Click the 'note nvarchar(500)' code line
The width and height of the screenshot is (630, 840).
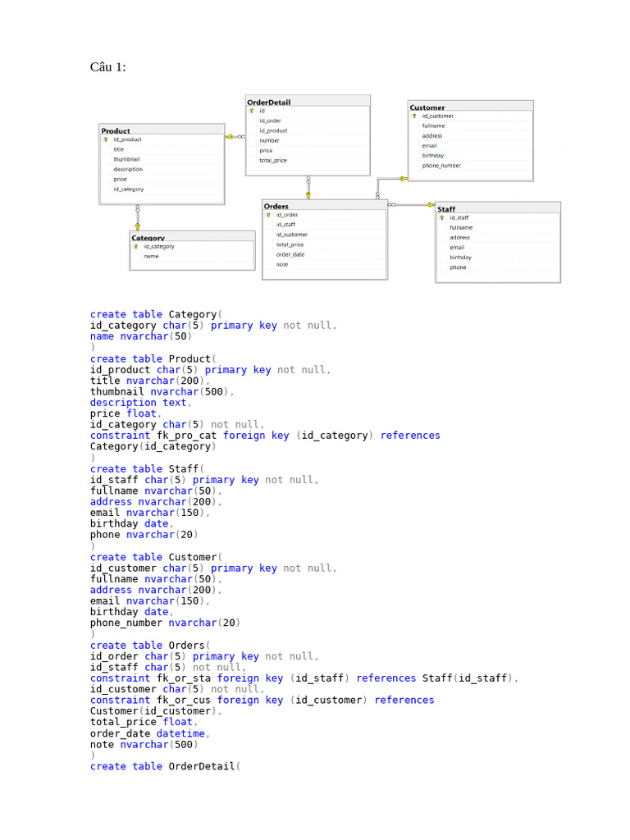tap(144, 745)
